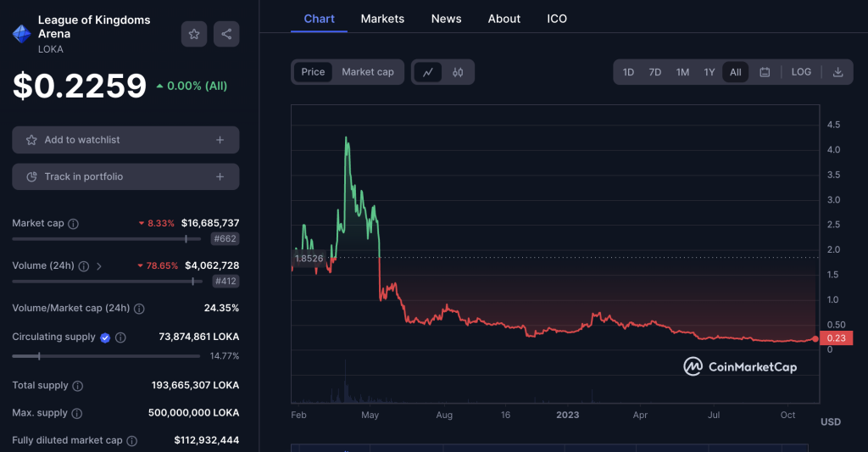
Task: Select the line chart view icon
Action: 428,72
